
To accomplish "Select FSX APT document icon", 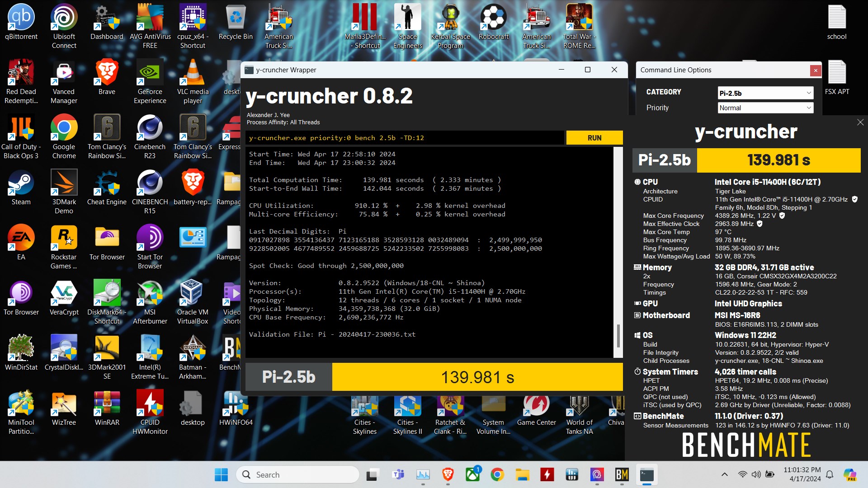I will click(837, 78).
